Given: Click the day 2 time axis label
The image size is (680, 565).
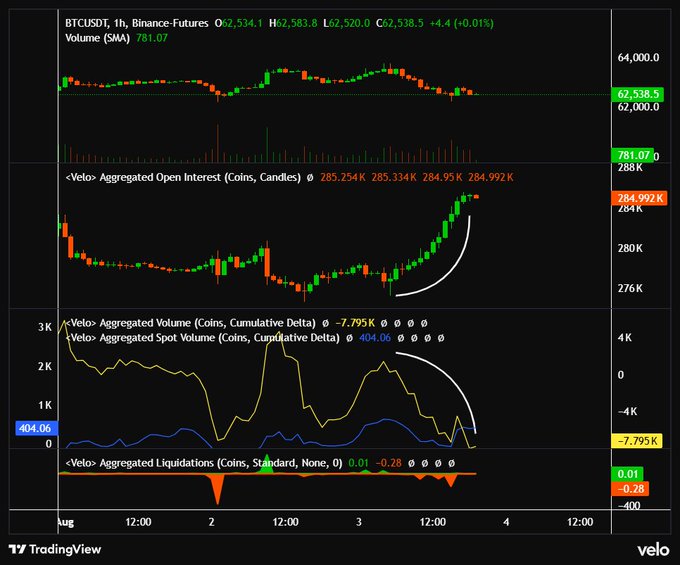Looking at the screenshot, I should tap(212, 522).
